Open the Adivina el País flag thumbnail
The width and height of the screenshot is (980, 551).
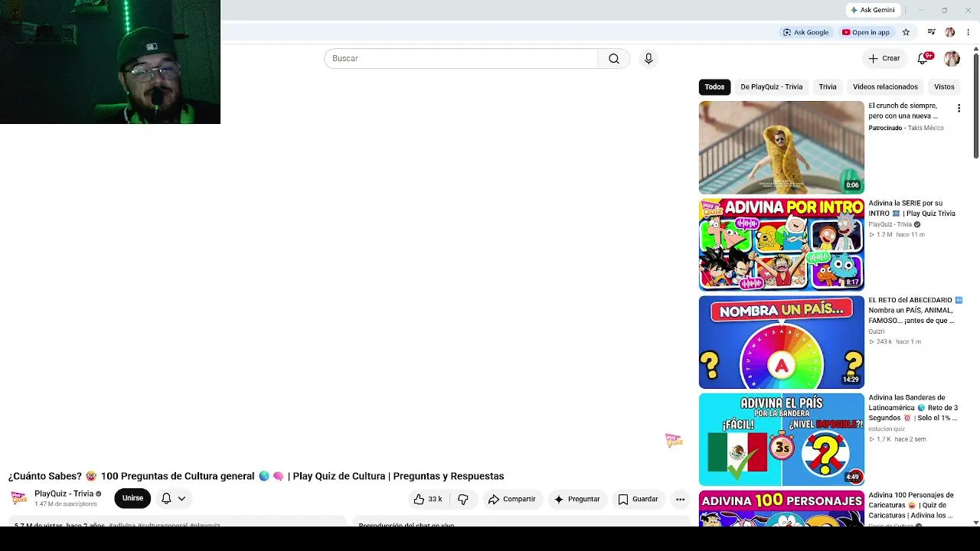pos(782,439)
